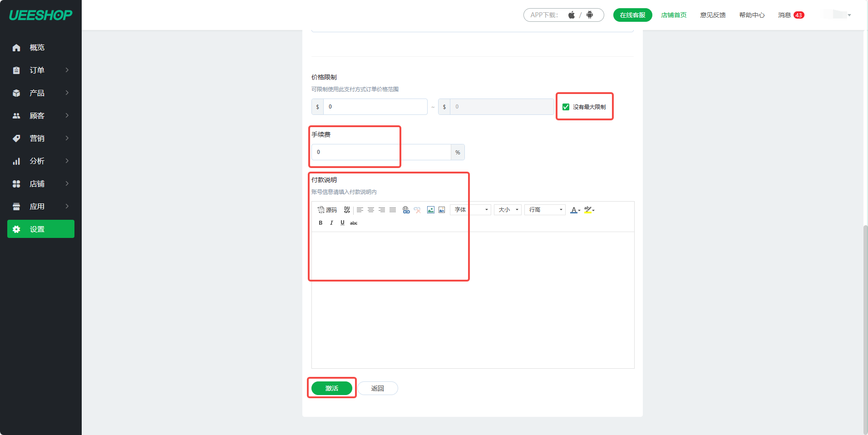Open the text color picker
This screenshot has width=868, height=435.
[x=575, y=210]
